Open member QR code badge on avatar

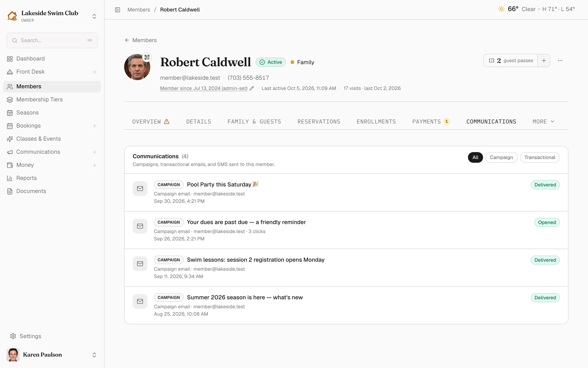(x=147, y=57)
